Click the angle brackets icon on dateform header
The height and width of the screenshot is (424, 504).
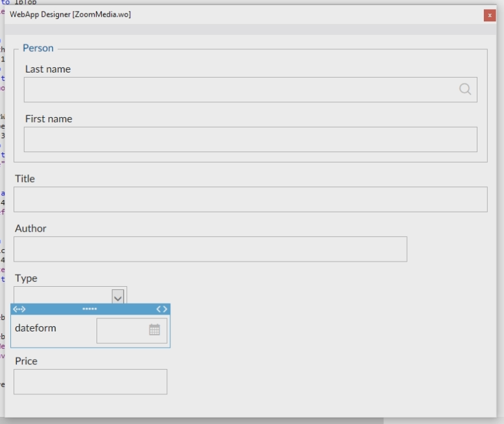(x=162, y=309)
